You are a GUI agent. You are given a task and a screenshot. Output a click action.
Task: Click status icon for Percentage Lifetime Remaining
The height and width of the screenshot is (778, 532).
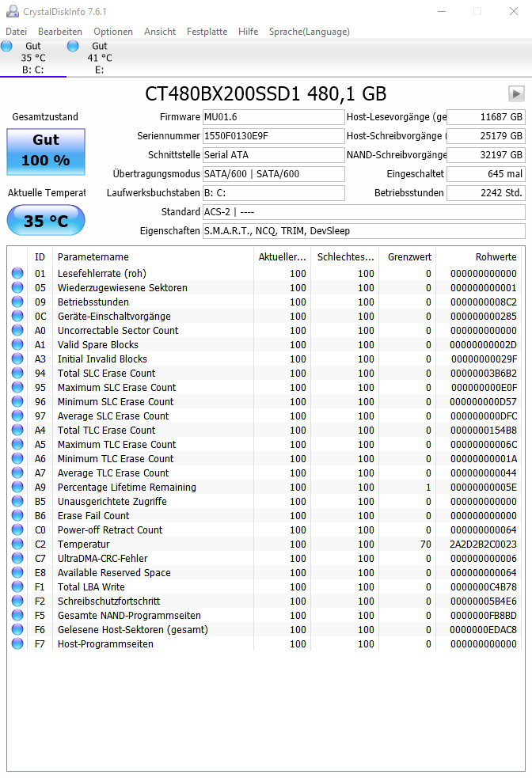click(17, 487)
